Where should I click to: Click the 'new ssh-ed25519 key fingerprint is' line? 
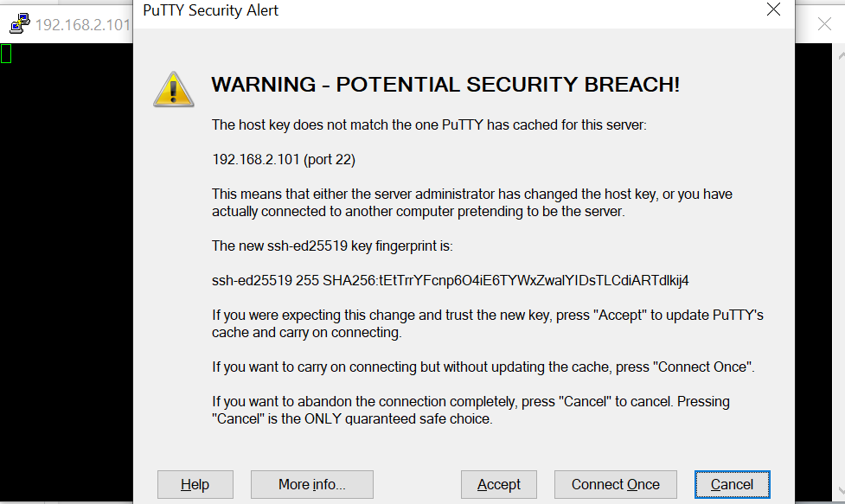pos(332,246)
